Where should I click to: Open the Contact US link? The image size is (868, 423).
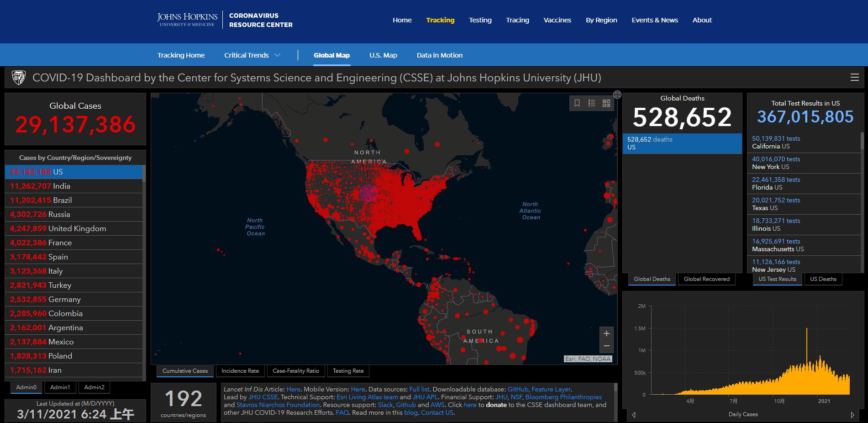[x=437, y=413]
